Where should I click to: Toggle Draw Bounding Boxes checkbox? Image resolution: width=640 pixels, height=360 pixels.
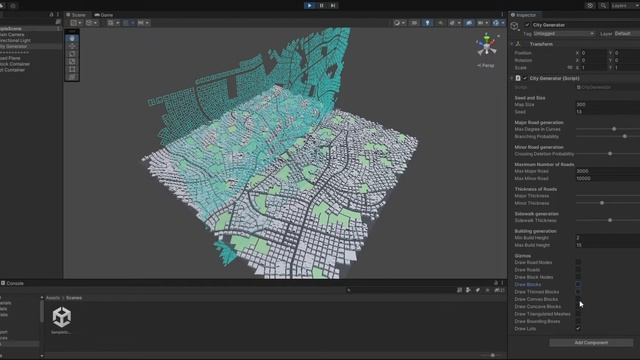[x=578, y=321]
